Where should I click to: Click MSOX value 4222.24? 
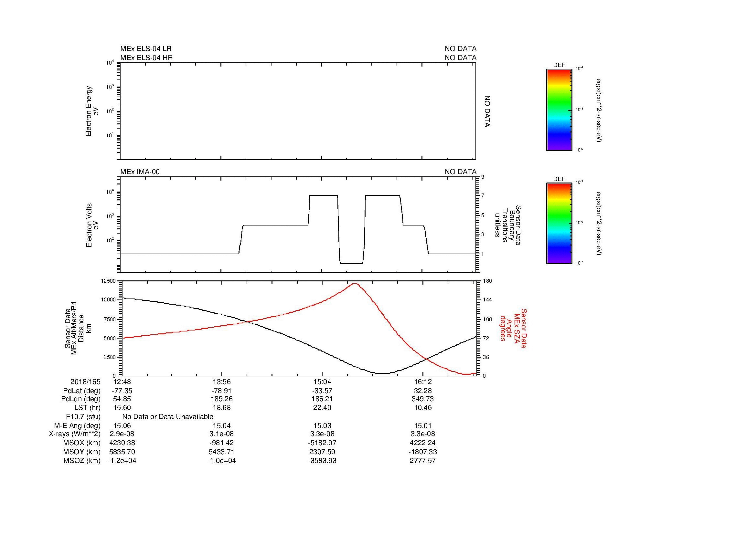tap(423, 443)
